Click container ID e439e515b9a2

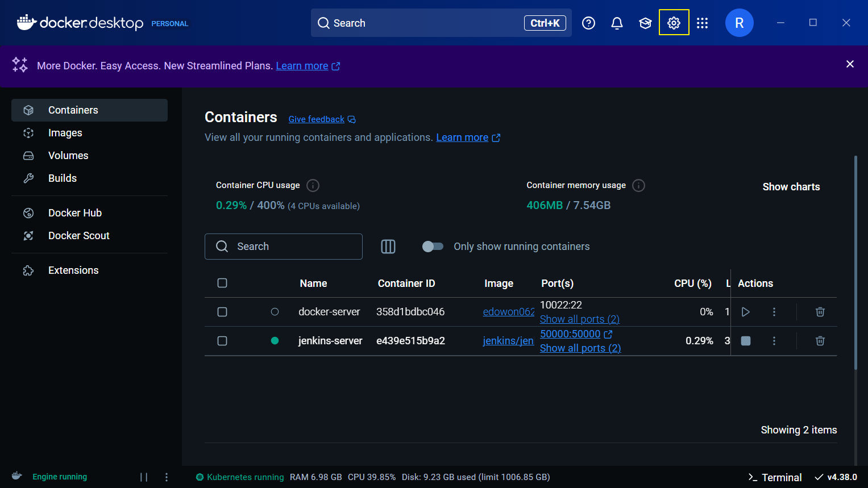pos(410,341)
